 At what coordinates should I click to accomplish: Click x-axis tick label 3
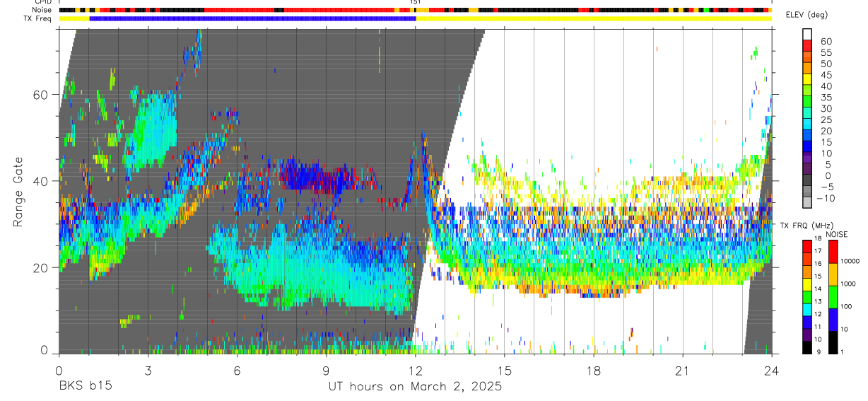[x=147, y=371]
